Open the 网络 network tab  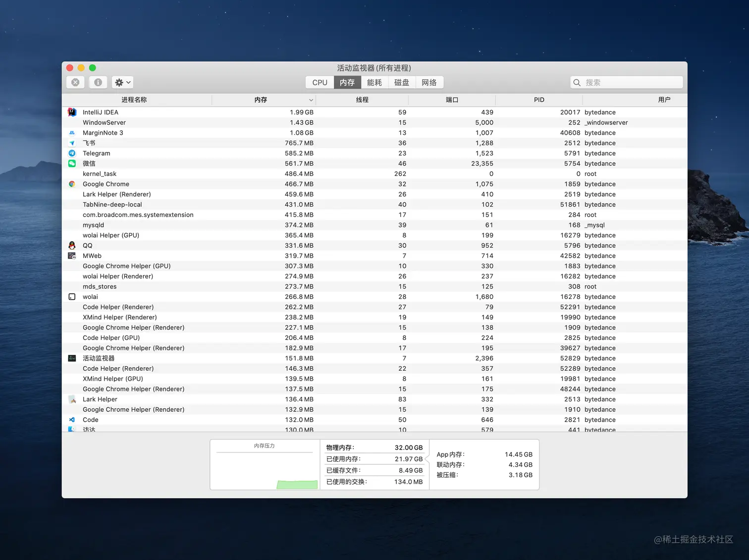429,82
